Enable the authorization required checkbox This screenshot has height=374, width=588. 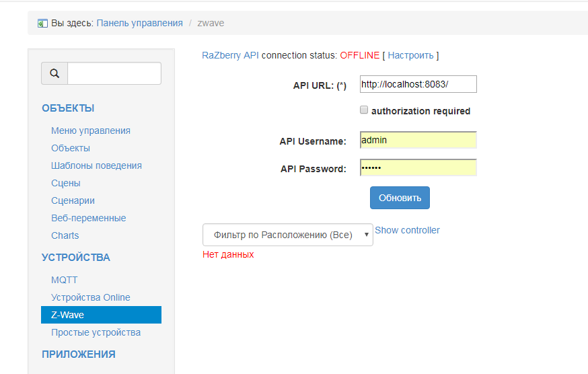(x=364, y=110)
